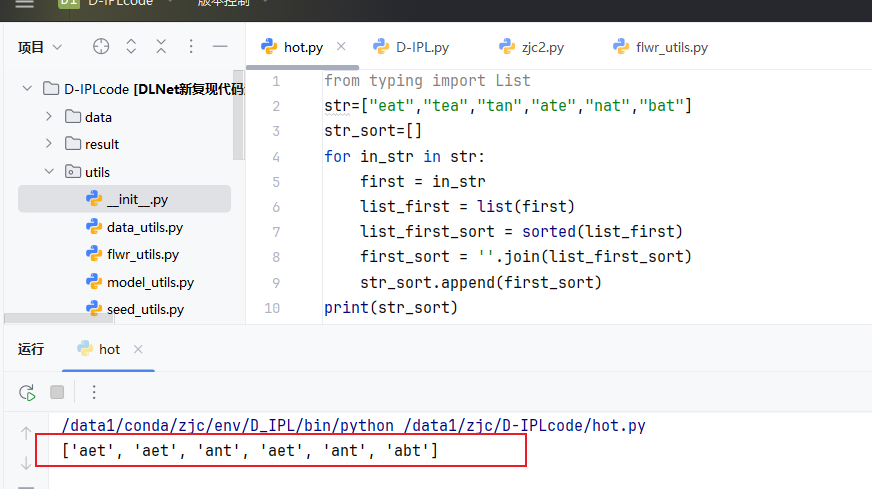Close the hot run tab
The image size is (872, 489).
(138, 349)
